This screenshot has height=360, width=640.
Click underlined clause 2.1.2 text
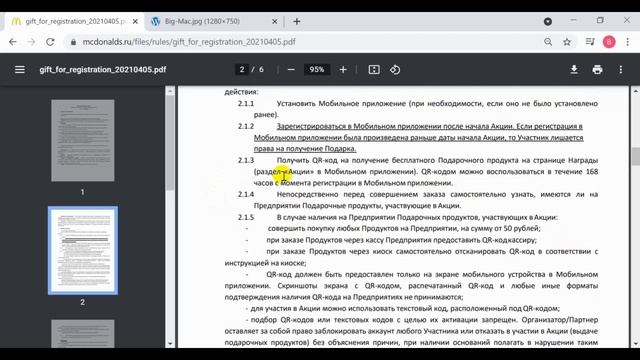coord(418,138)
